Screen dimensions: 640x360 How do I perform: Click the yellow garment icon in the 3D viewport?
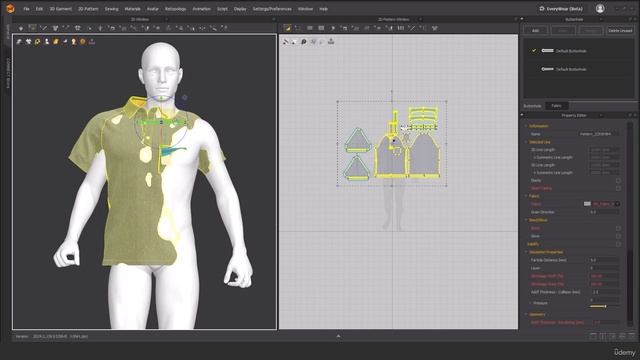(56, 41)
